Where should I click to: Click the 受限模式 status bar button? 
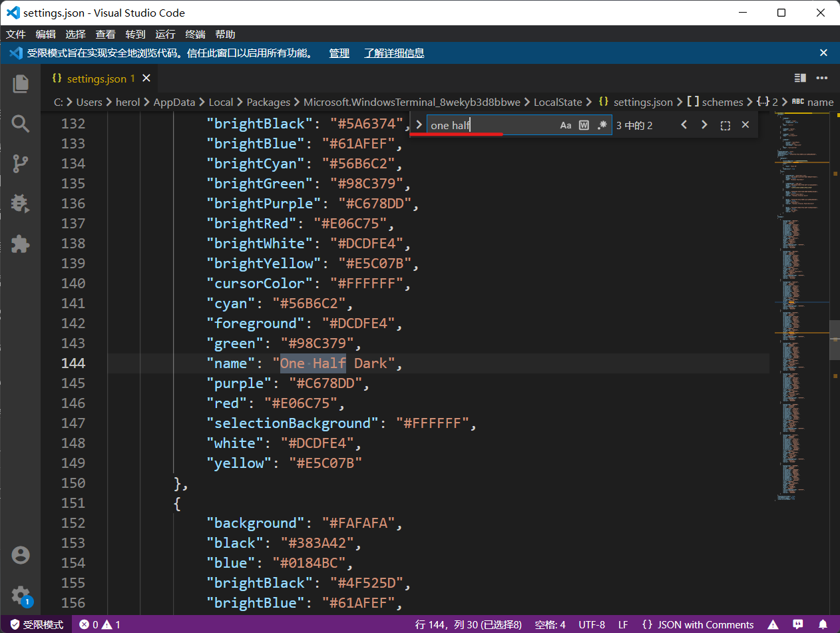pos(37,624)
